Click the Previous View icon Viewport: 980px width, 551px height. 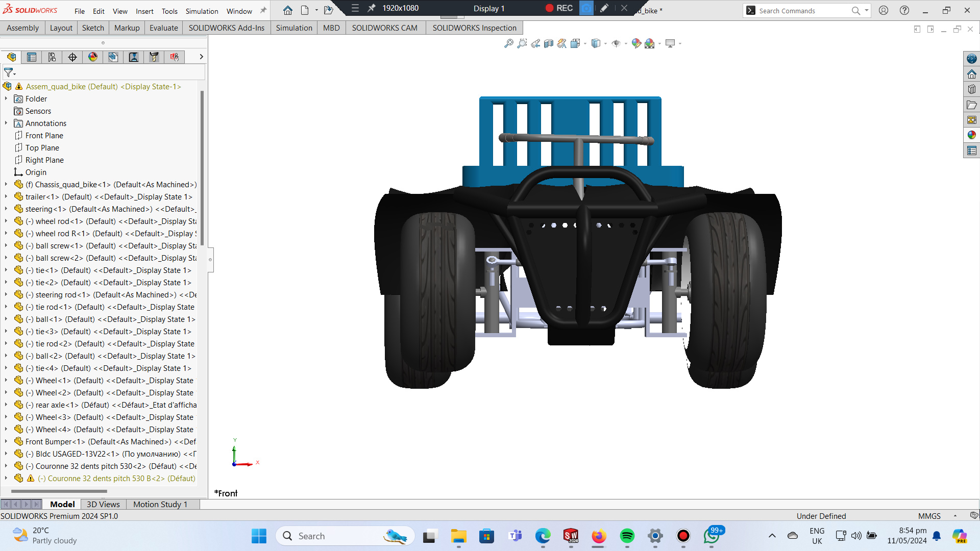[x=535, y=44]
